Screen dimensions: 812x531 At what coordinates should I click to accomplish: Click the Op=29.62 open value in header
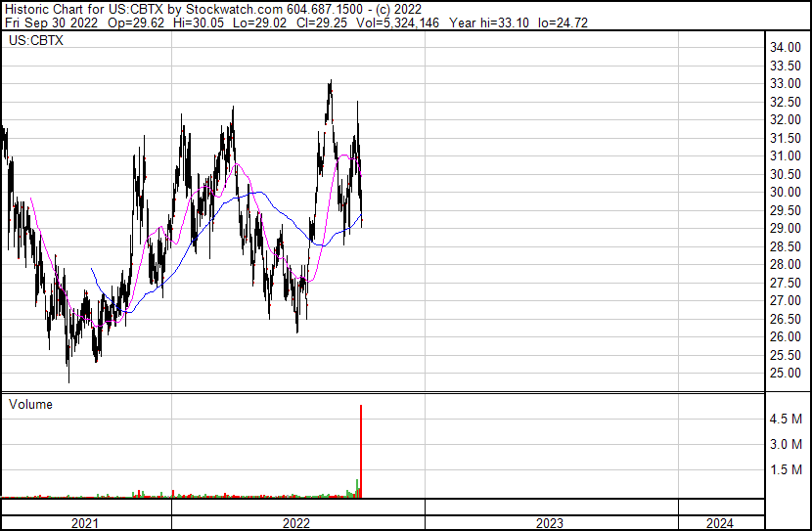136,22
